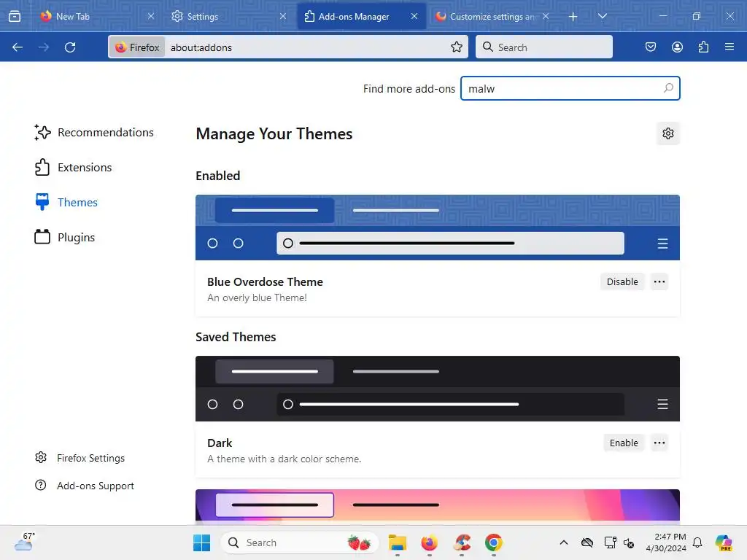The image size is (747, 560).
Task: Click the magnifier in add-ons search
Action: point(668,88)
